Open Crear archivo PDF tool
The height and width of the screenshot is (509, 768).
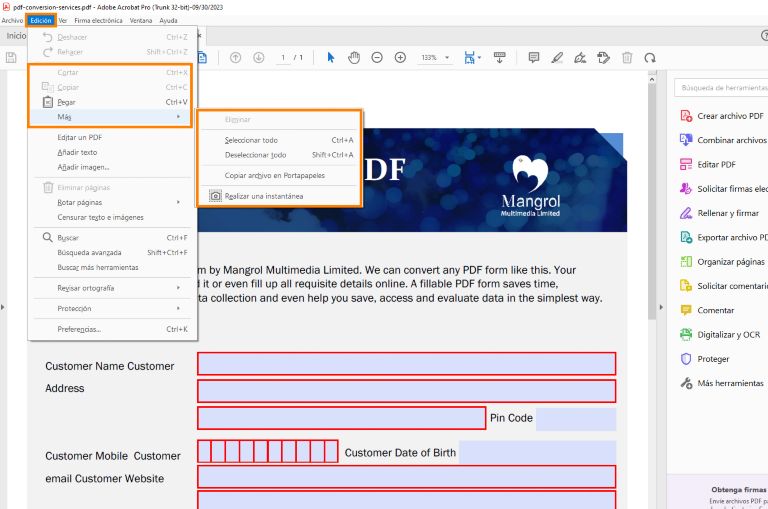[722, 116]
